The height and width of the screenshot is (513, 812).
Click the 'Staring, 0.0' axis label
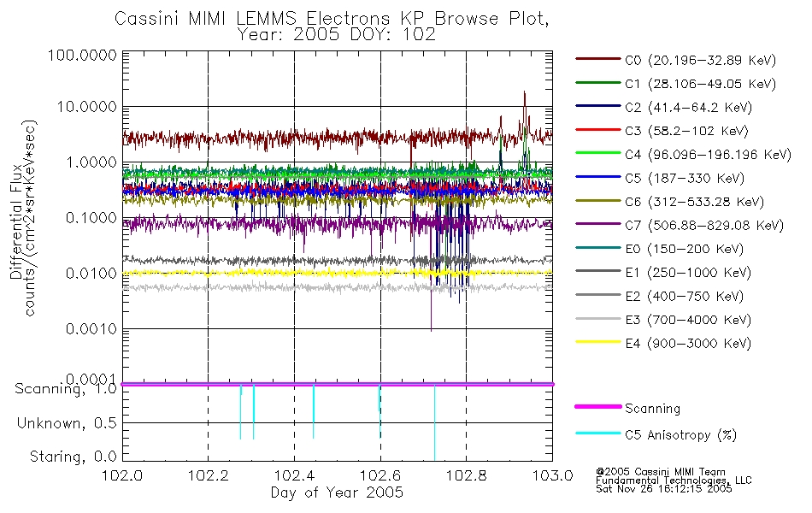74,457
